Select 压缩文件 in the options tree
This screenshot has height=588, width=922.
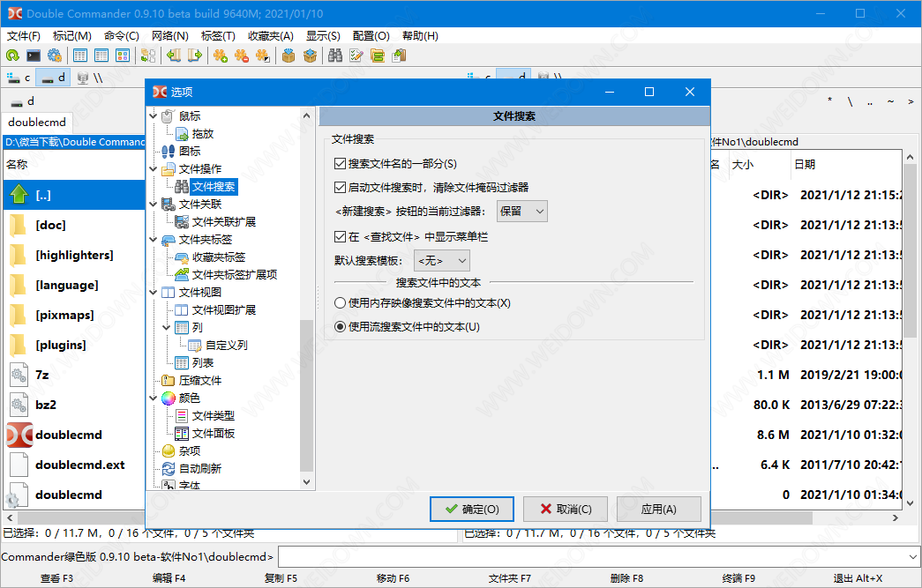pyautogui.click(x=200, y=380)
